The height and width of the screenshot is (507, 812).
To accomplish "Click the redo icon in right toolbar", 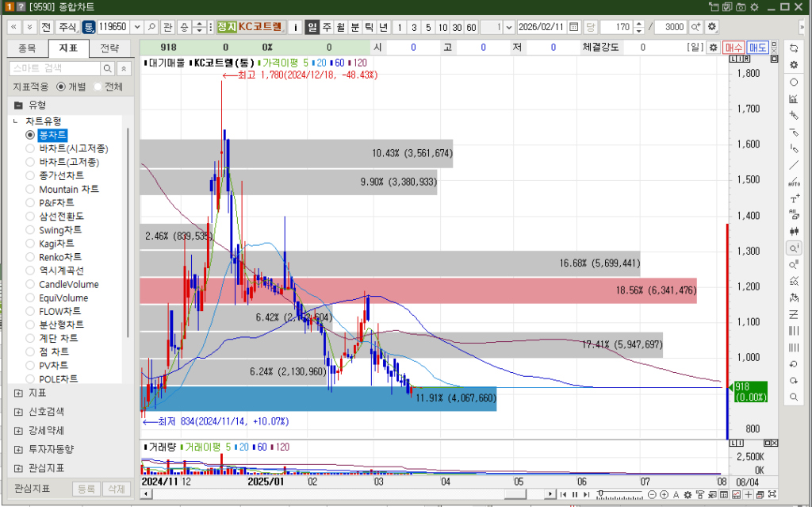I will (x=793, y=381).
